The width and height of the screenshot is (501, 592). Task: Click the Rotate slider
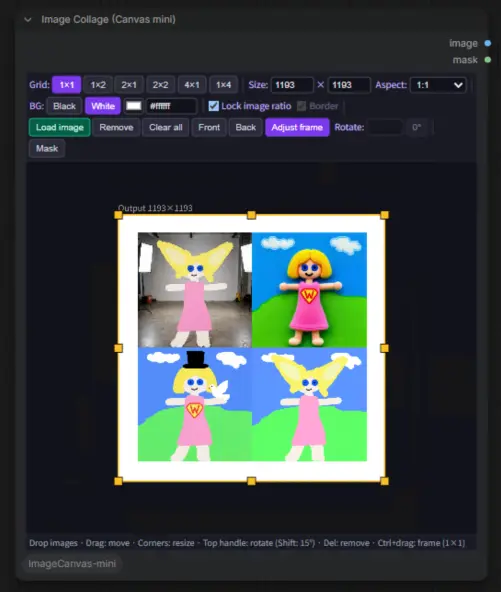385,127
